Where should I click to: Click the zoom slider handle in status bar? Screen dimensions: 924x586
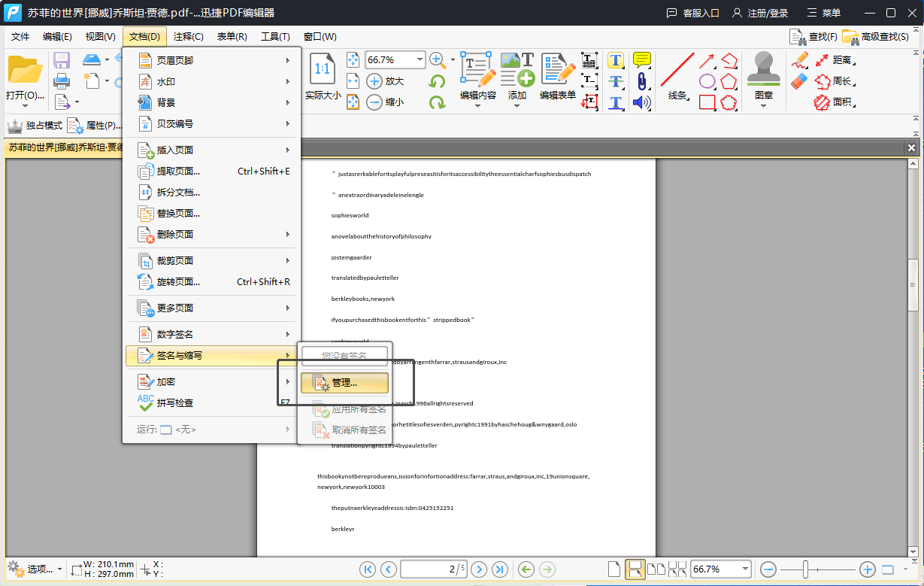[x=805, y=569]
